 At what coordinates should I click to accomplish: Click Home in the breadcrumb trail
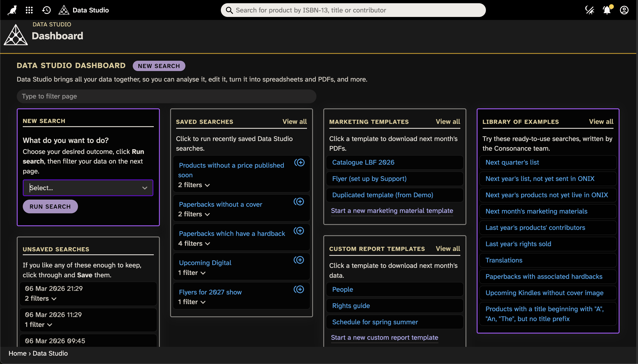click(x=18, y=353)
